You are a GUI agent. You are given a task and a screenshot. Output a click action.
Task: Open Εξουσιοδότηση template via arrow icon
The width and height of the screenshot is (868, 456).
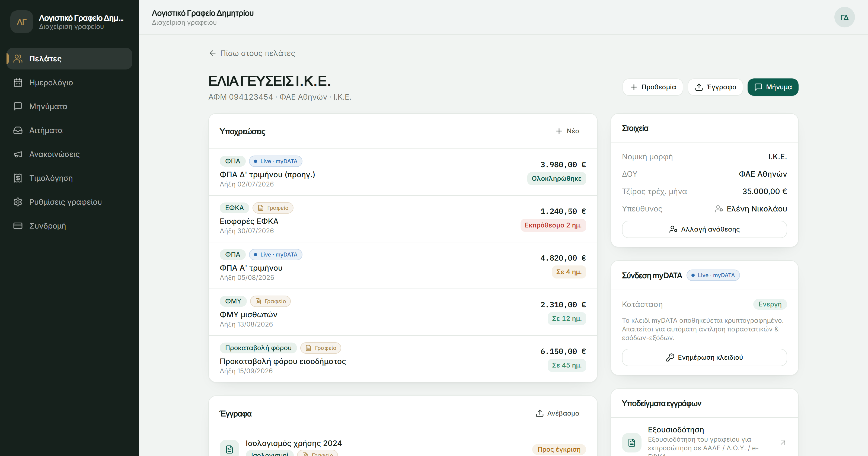pyautogui.click(x=783, y=442)
